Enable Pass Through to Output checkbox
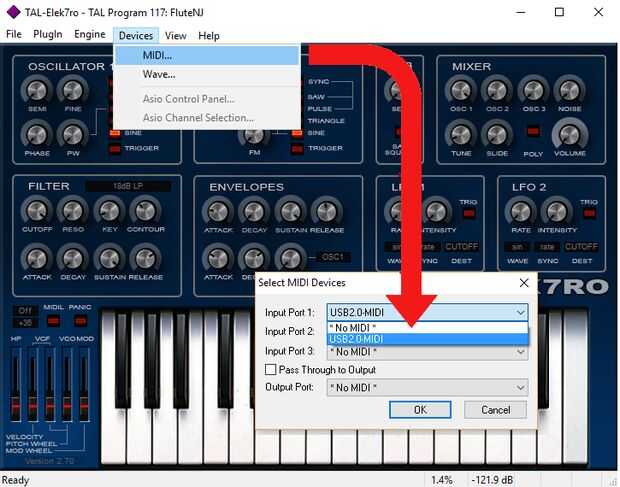 pos(270,370)
